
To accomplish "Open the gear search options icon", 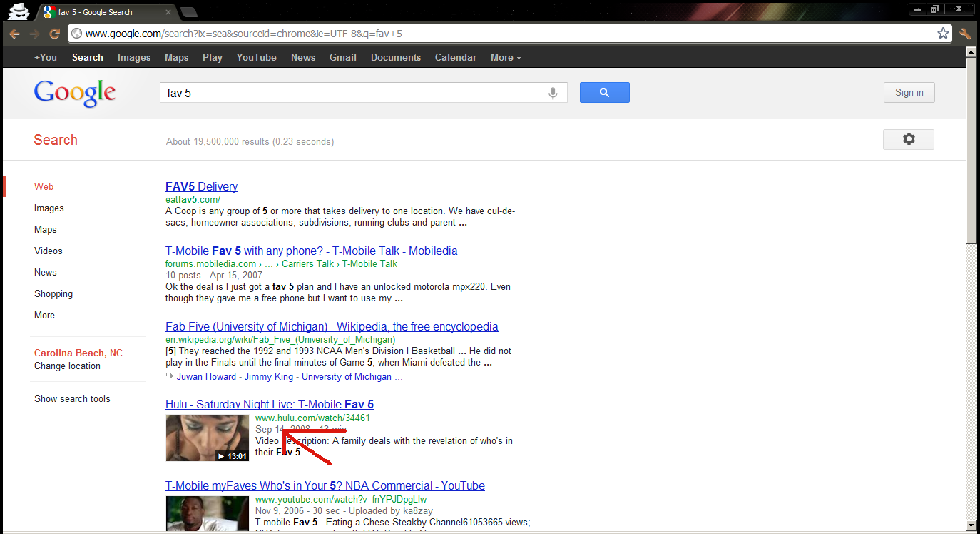I will [908, 139].
